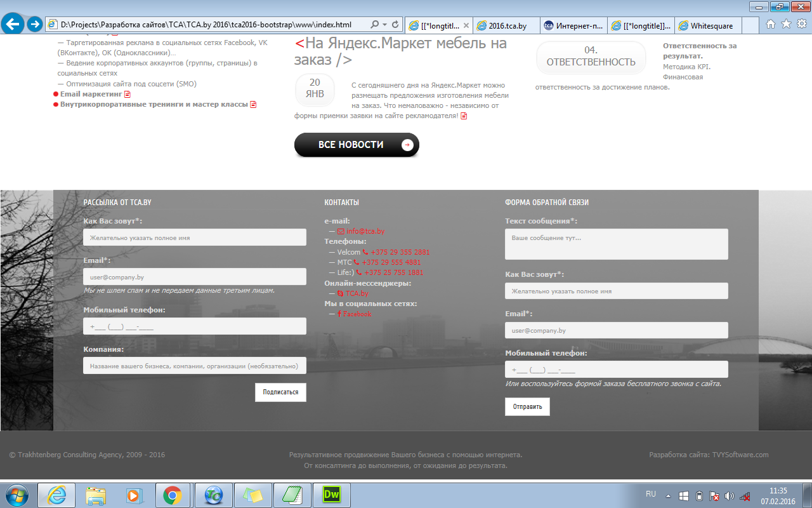Switch to the 2016.tca.by tab
This screenshot has height=508, width=812.
[x=507, y=25]
